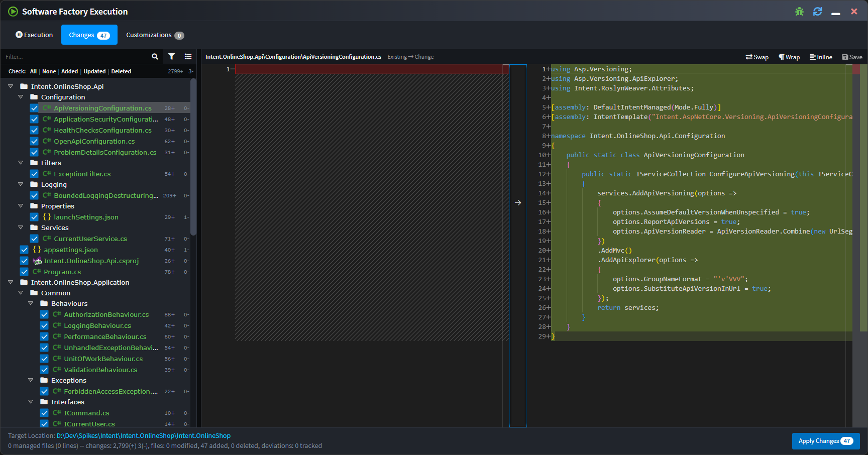Collapse the Filters folder
This screenshot has height=455, width=868.
[x=21, y=163]
